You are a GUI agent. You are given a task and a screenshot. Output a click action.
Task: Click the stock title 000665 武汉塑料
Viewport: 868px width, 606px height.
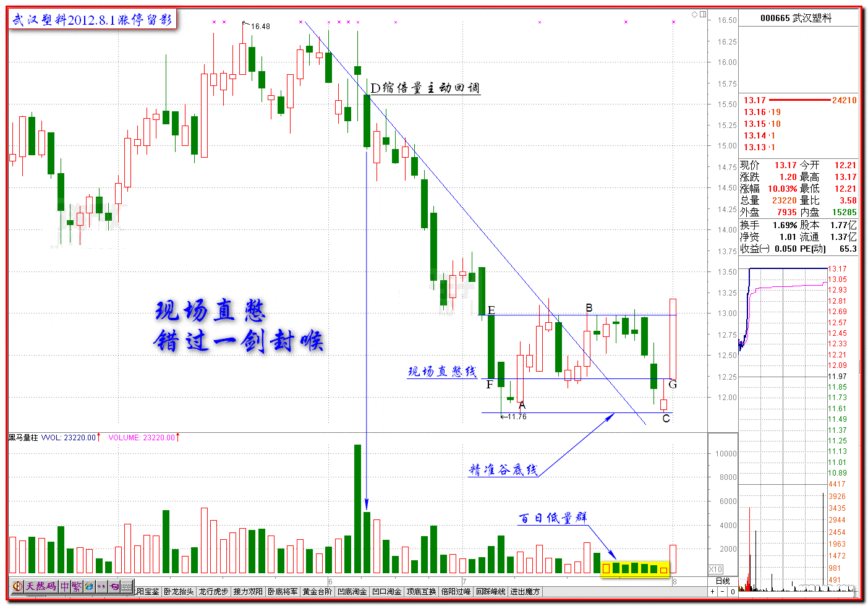pos(796,19)
